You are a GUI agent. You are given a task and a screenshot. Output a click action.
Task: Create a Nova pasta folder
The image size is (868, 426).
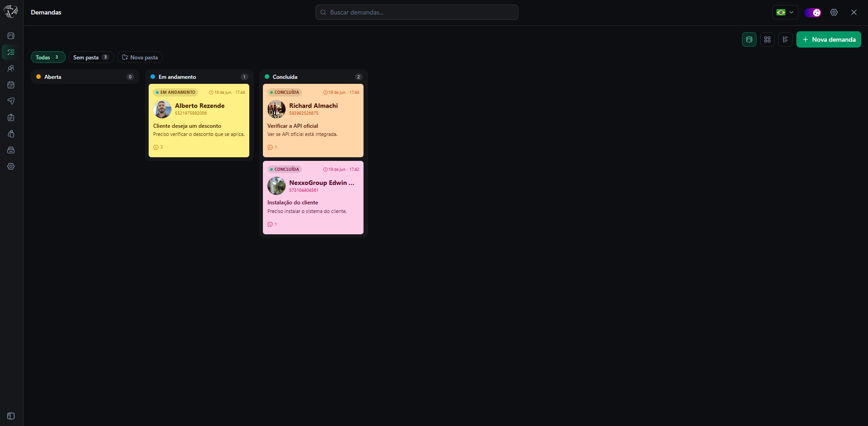[140, 57]
